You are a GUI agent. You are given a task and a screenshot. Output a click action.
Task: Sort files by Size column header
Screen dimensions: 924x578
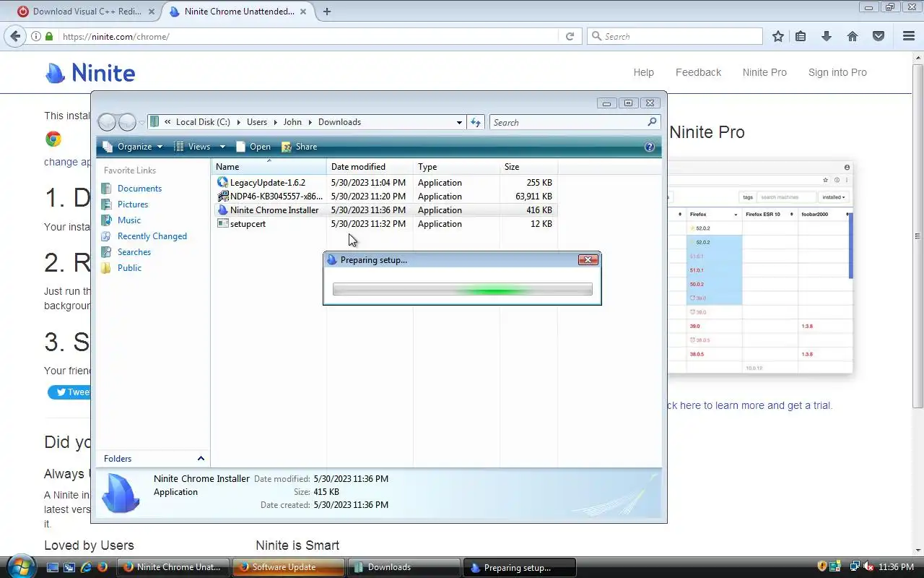click(x=528, y=167)
